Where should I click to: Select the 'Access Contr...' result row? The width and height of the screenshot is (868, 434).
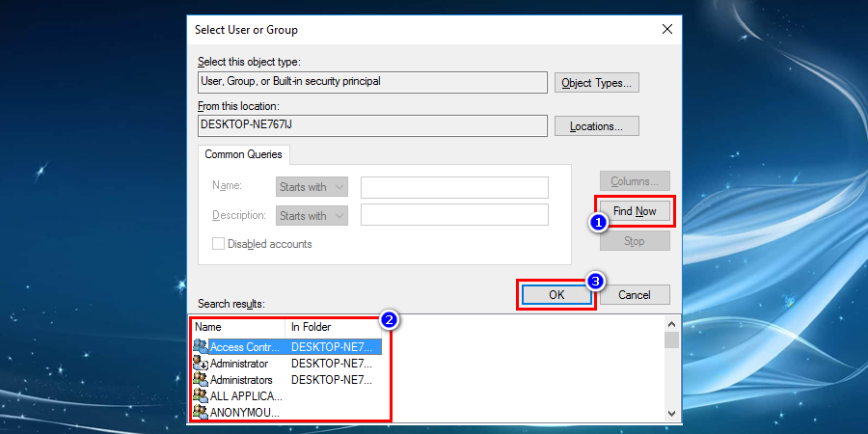point(287,346)
